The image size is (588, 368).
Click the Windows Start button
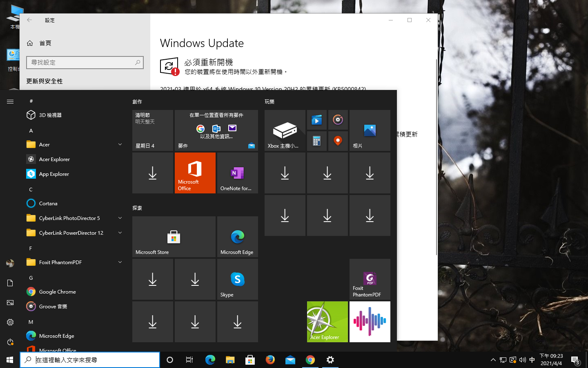tap(10, 360)
